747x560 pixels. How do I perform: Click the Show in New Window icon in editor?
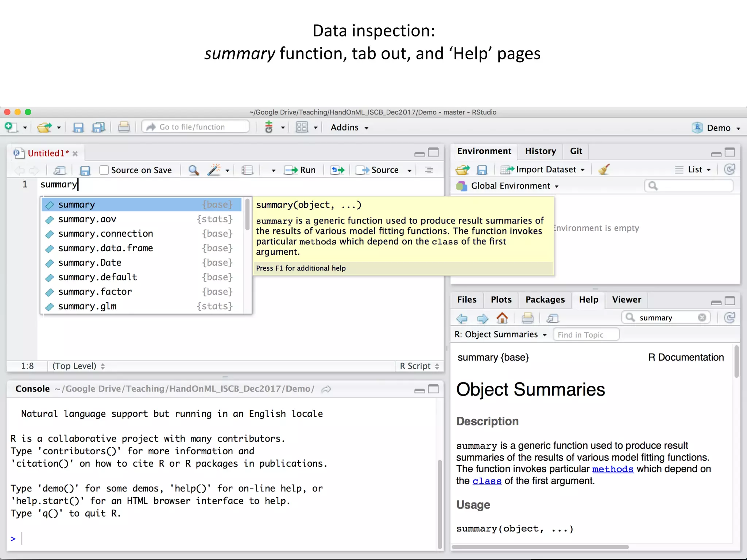[x=60, y=170]
